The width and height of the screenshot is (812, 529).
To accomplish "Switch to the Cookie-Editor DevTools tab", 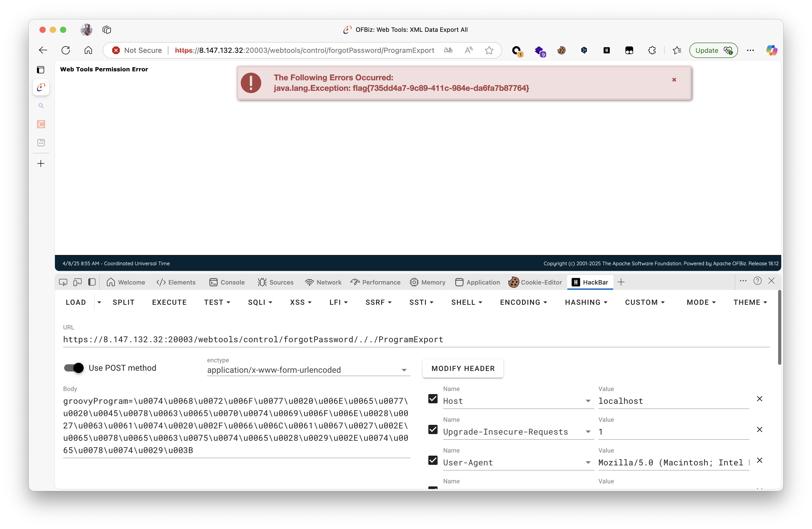I will pos(535,282).
